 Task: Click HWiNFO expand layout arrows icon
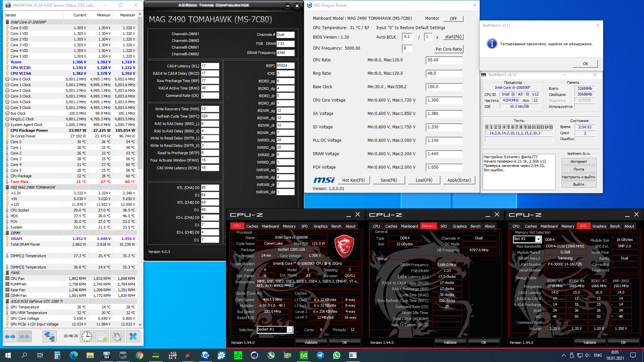10,336
